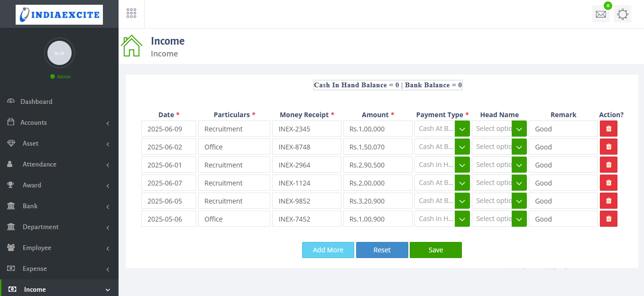
Task: Expand Payment Type dropdown for INEX-9852
Action: (x=462, y=201)
